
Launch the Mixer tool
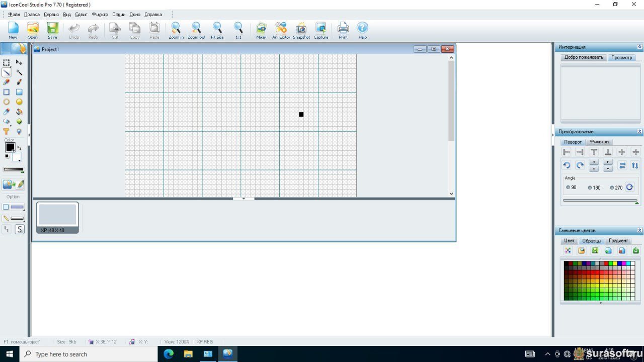click(x=261, y=30)
